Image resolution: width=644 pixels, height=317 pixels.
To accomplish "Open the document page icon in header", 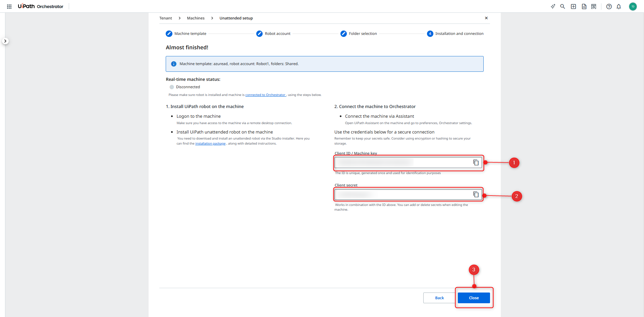I will click(584, 6).
